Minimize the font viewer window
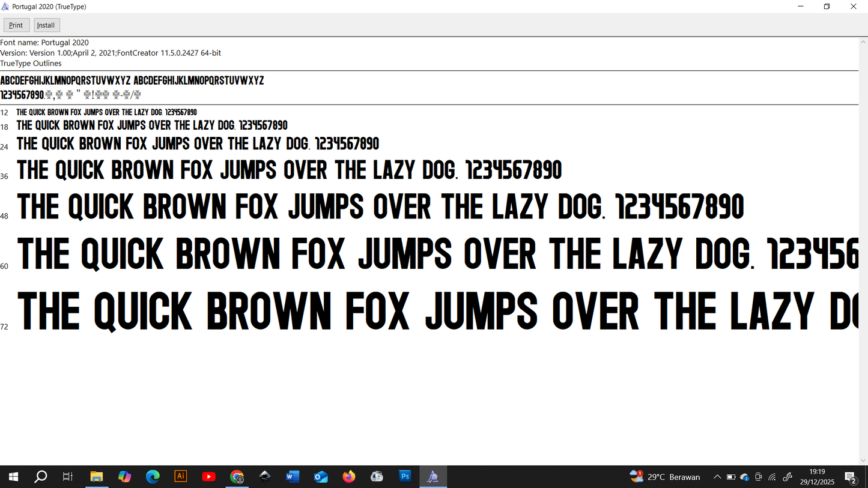Viewport: 868px width, 488px height. click(x=801, y=7)
